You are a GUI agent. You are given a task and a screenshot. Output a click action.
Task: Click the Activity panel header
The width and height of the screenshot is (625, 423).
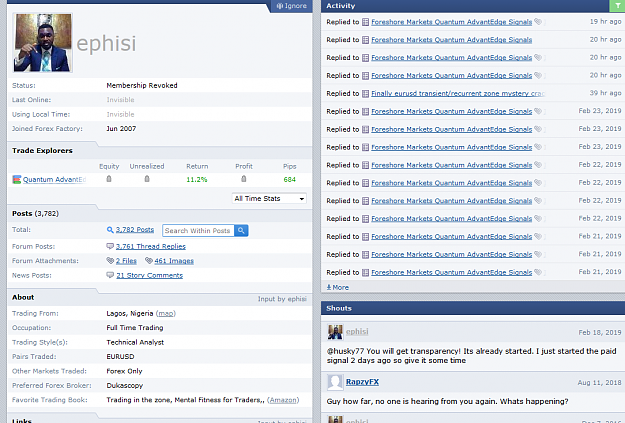(x=465, y=6)
